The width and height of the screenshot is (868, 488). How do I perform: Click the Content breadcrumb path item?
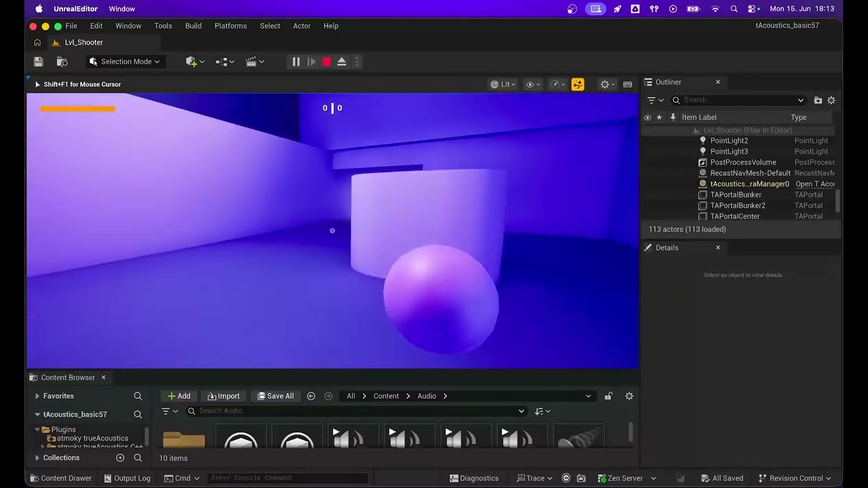click(386, 396)
